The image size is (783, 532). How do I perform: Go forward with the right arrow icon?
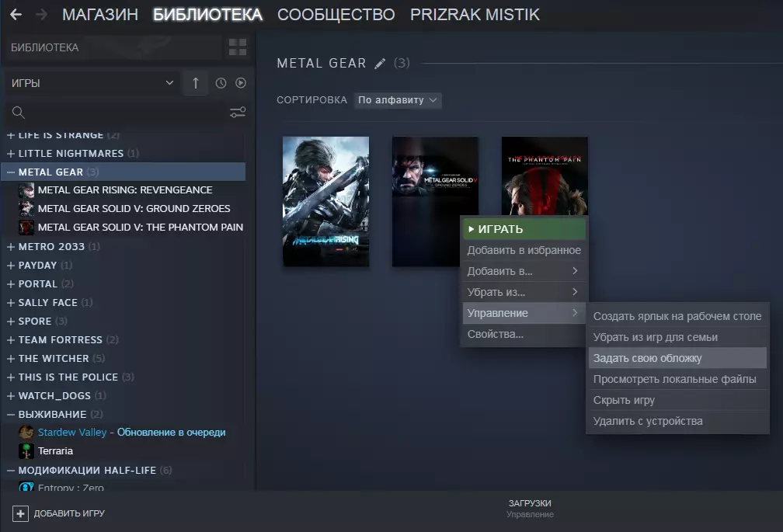[42, 15]
